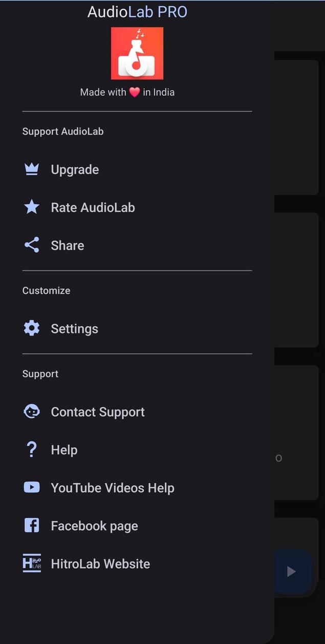Choose Contact Support in the Support section
This screenshot has width=325, height=644.
point(97,411)
